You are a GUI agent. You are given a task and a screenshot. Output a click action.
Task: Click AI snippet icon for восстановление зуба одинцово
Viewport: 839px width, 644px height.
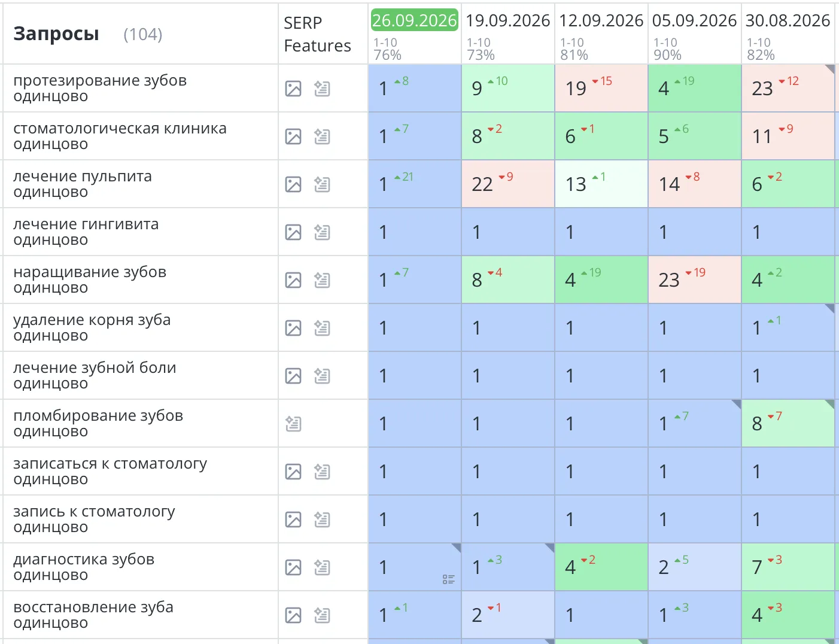pyautogui.click(x=322, y=615)
